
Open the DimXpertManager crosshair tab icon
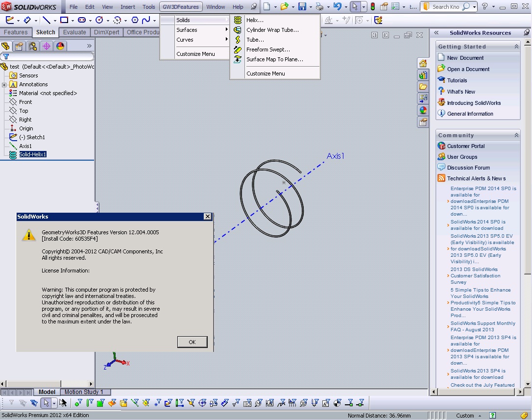click(47, 46)
